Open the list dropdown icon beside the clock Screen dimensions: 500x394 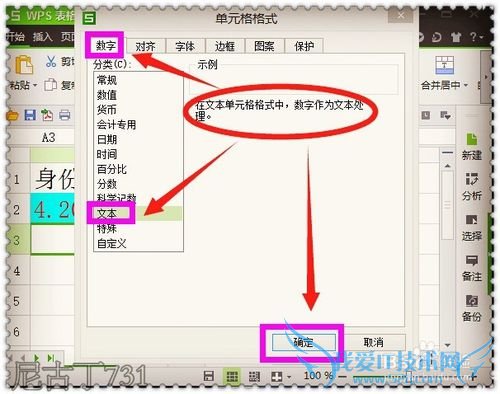[x=445, y=115]
